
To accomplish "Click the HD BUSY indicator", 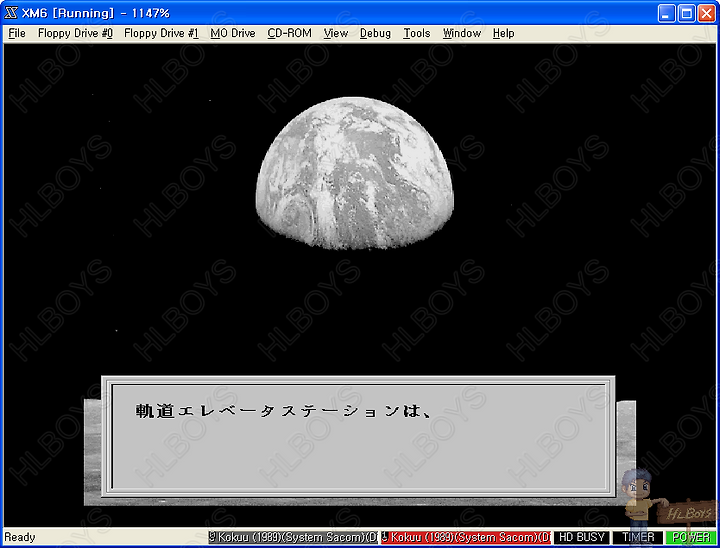I will pyautogui.click(x=581, y=537).
